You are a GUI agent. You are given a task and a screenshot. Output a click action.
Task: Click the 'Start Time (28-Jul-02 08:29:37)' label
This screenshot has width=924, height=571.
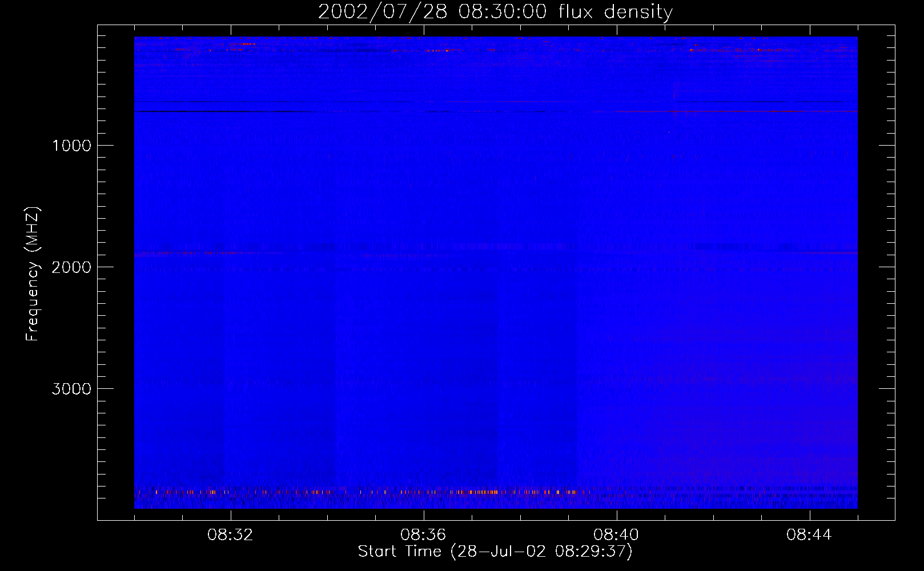[x=495, y=552]
